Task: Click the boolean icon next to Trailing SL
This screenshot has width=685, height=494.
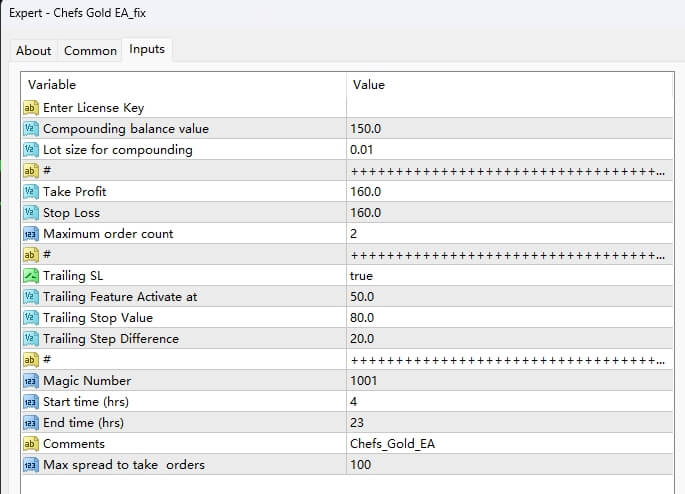Action: [x=30, y=276]
